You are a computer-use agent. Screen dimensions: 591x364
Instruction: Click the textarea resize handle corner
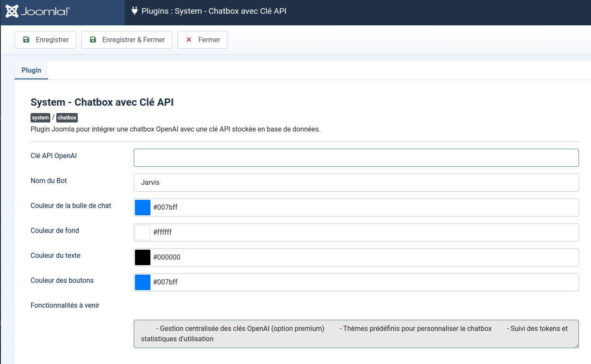tap(576, 346)
